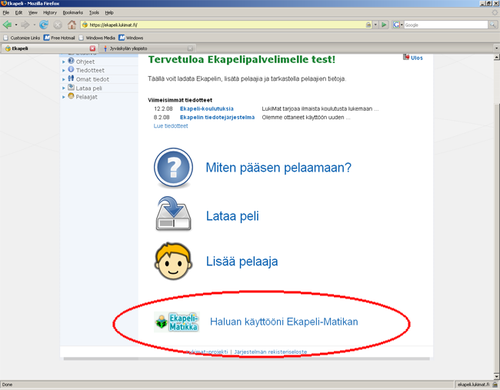Viewport: 500px width, 390px height.
Task: Click the Pelaajat sidebar text
Action: coord(87,97)
